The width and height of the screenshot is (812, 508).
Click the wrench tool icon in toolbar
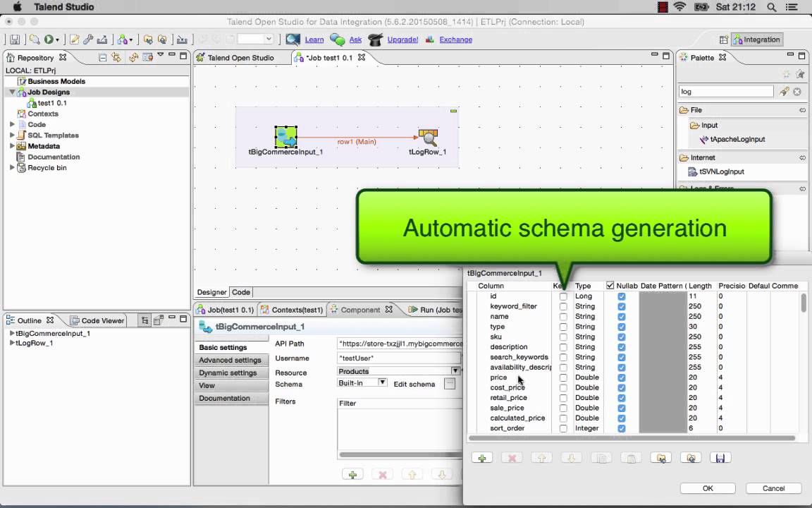coord(88,40)
